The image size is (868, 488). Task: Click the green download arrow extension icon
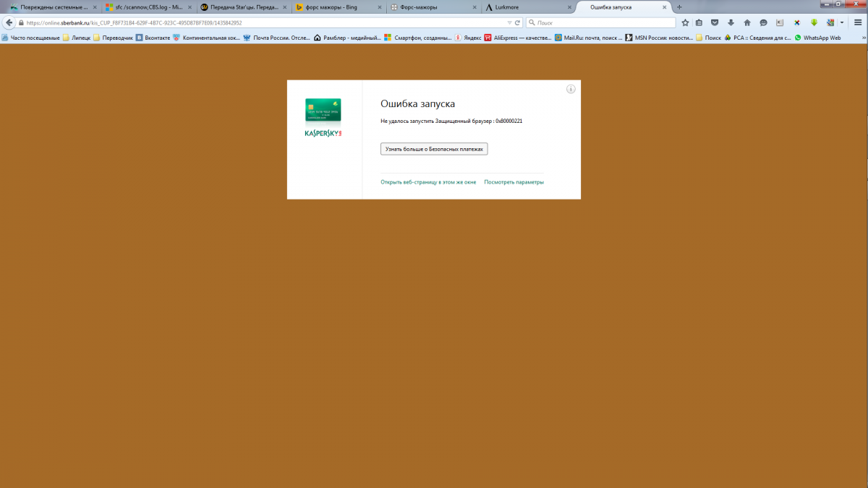(x=814, y=22)
